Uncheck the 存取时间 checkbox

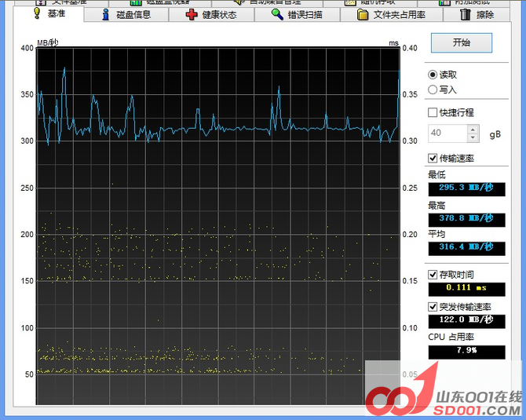pos(433,275)
